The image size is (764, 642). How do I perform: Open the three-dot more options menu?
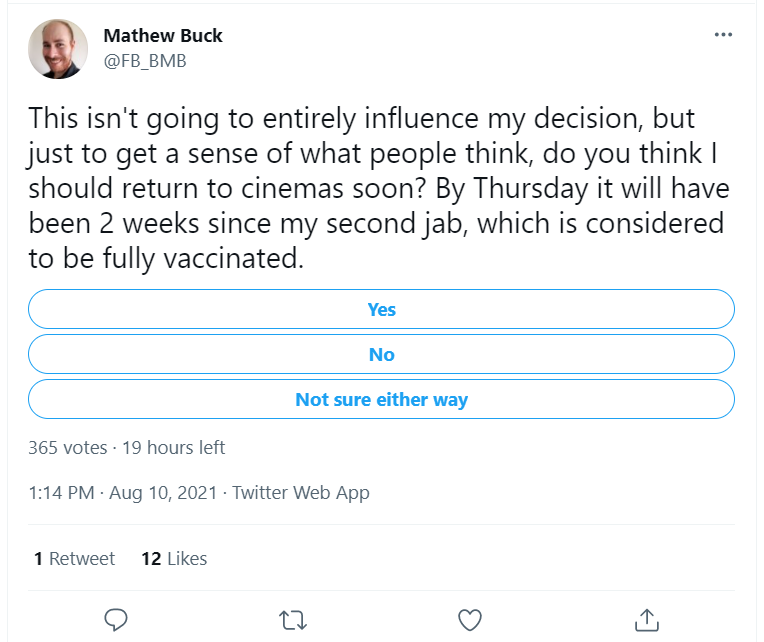pyautogui.click(x=723, y=35)
